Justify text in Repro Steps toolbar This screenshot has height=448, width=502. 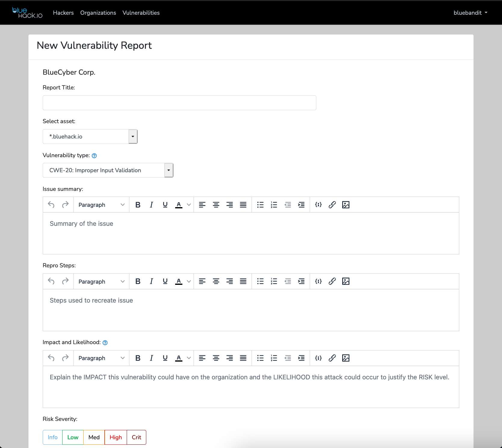click(243, 281)
